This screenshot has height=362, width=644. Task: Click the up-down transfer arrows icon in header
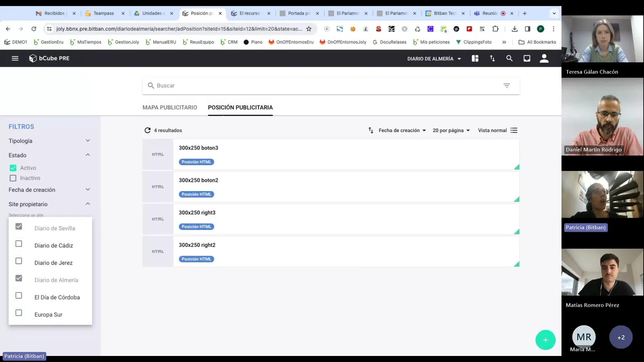(x=492, y=58)
